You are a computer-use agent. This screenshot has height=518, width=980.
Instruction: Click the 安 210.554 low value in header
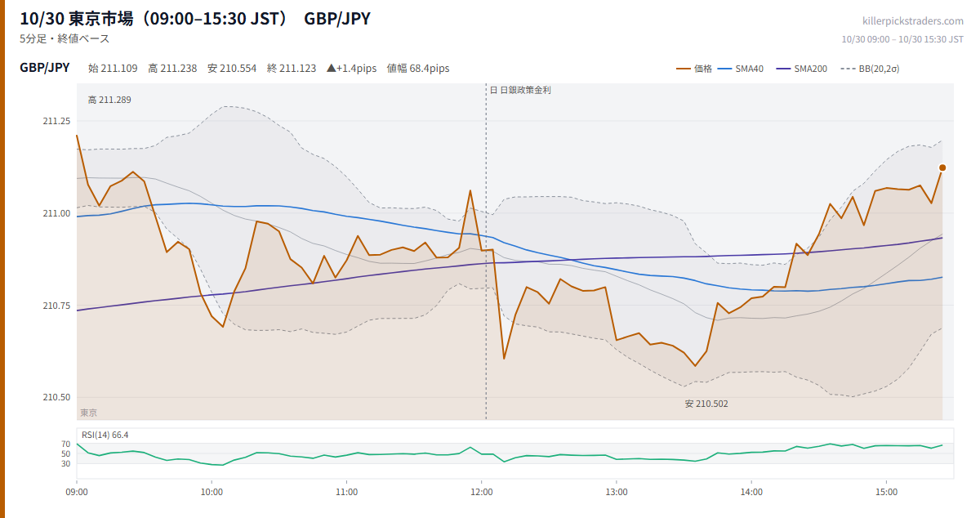click(x=232, y=69)
